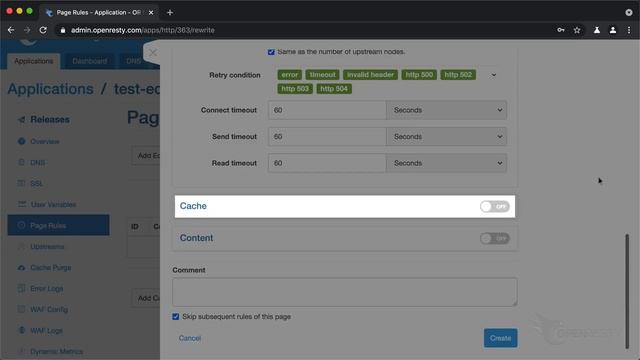Click the Send timeout value field
Image resolution: width=640 pixels, height=360 pixels.
tap(327, 137)
